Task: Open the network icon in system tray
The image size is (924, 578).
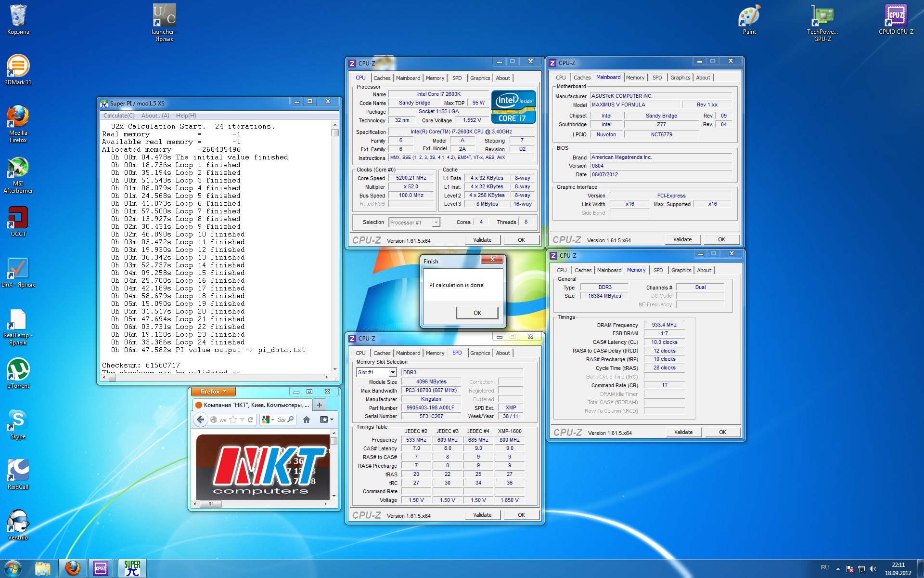Action: (x=861, y=569)
